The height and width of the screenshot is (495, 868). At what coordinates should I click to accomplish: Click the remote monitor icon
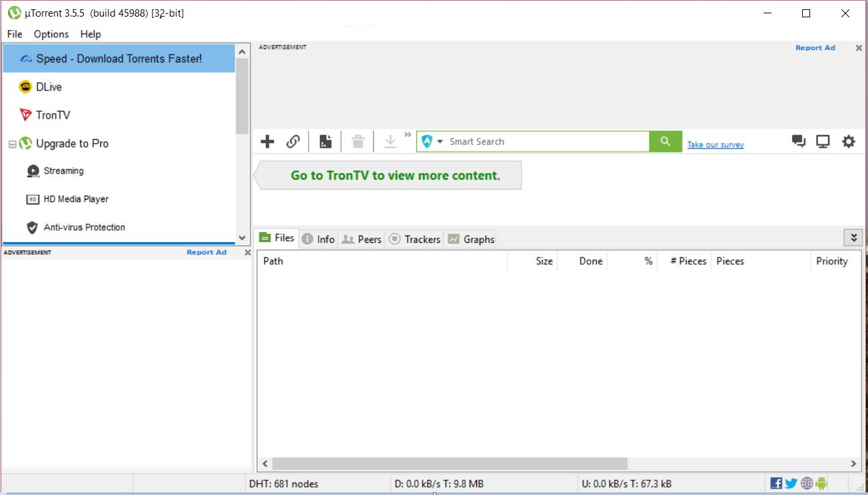[823, 141]
